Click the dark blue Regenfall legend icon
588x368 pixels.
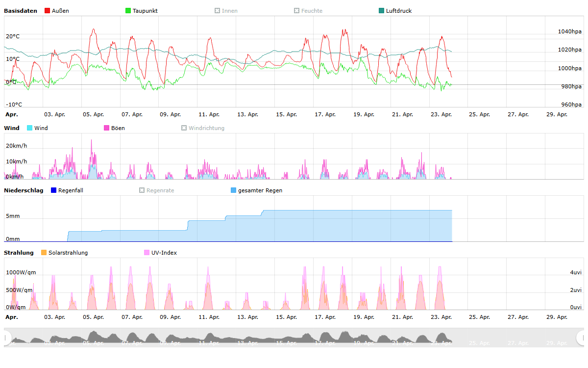54,190
